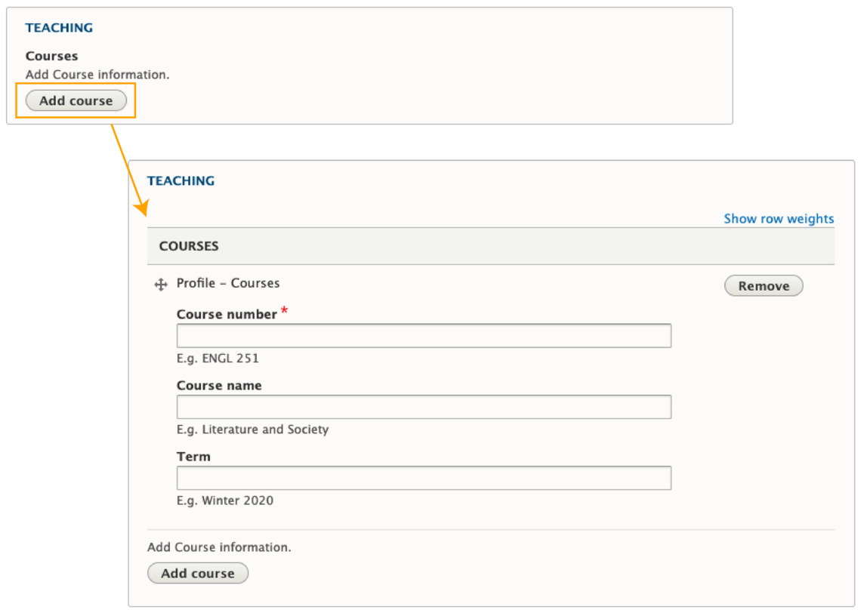
Task: Grab the crosshair reorder icon for the course row
Action: (162, 285)
